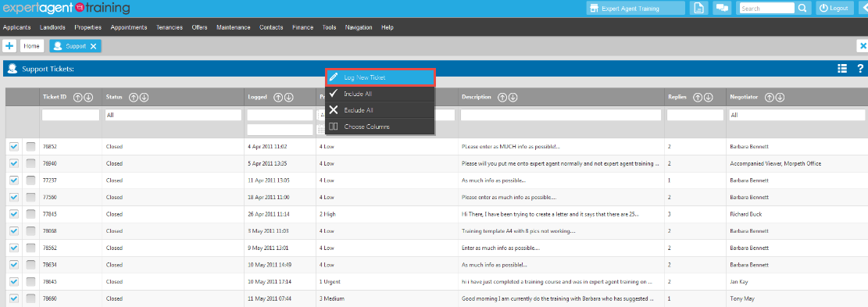The image size is (868, 307).
Task: Sort Negotiator column ascending
Action: (769, 97)
